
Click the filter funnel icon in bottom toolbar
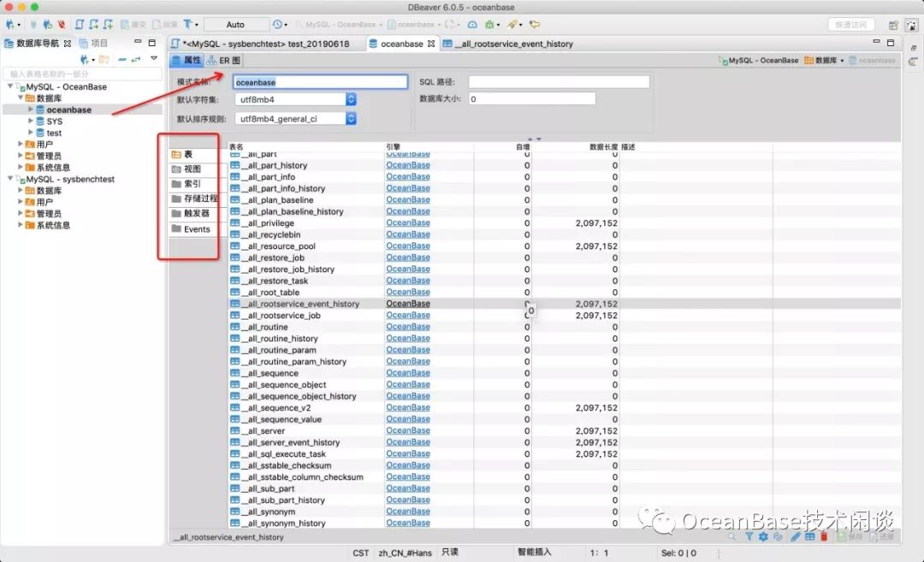click(749, 537)
